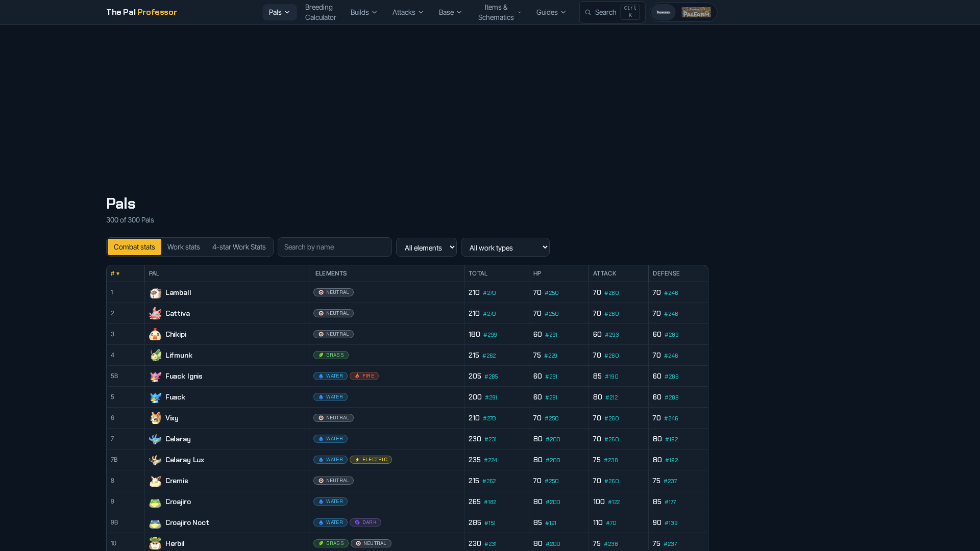The width and height of the screenshot is (980, 551).
Task: Click the Chikipi pal icon
Action: tap(155, 335)
